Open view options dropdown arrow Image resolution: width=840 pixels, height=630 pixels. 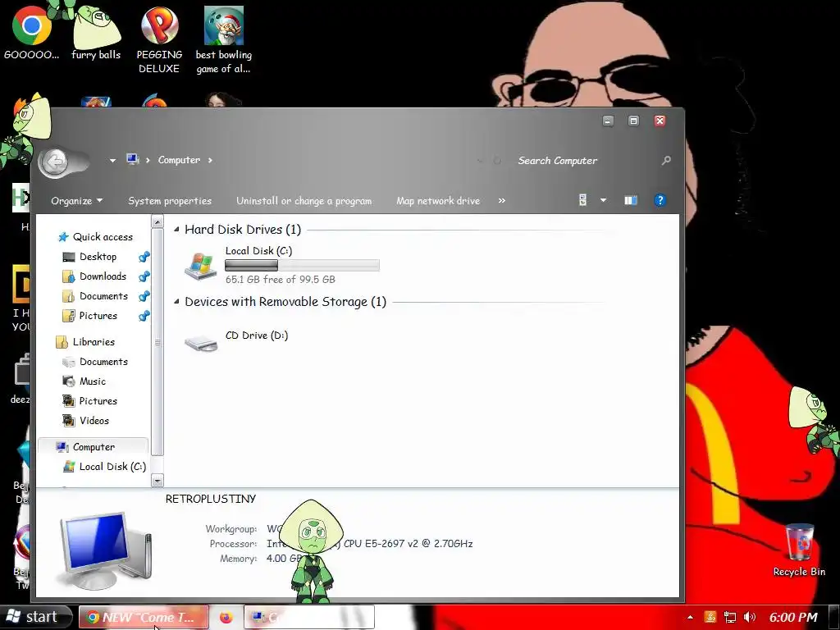click(x=603, y=200)
